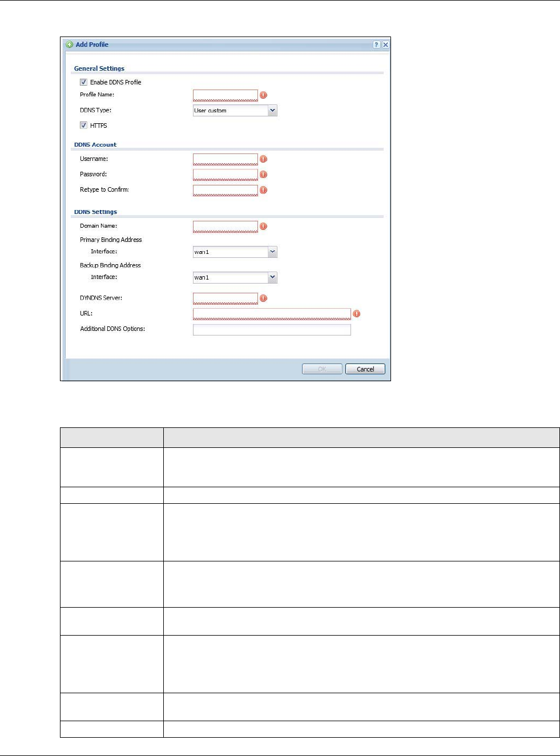The height and width of the screenshot is (756, 560).
Task: Focus the URL input field
Action: pos(272,314)
